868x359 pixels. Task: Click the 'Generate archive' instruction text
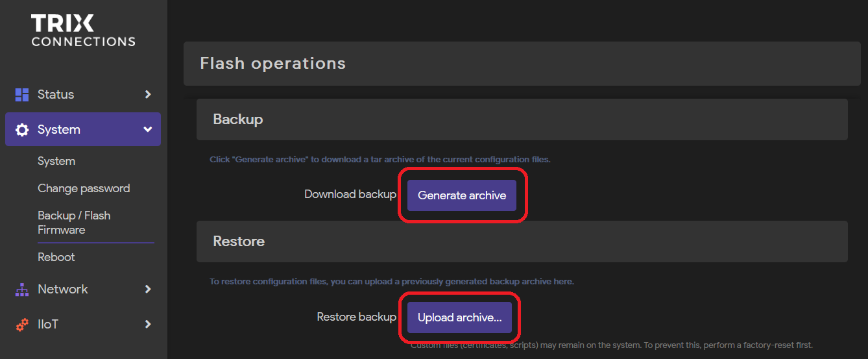[380, 160]
